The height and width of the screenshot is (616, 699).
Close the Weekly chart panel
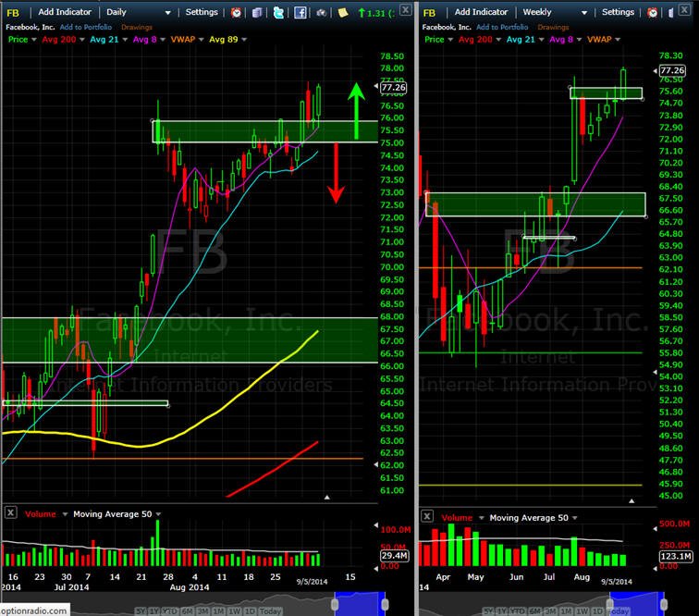684,9
